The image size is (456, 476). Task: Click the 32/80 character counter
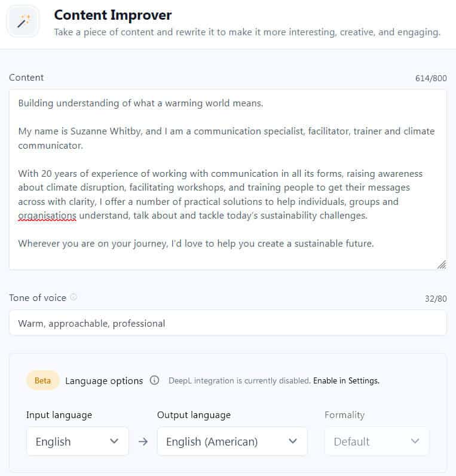(x=436, y=299)
